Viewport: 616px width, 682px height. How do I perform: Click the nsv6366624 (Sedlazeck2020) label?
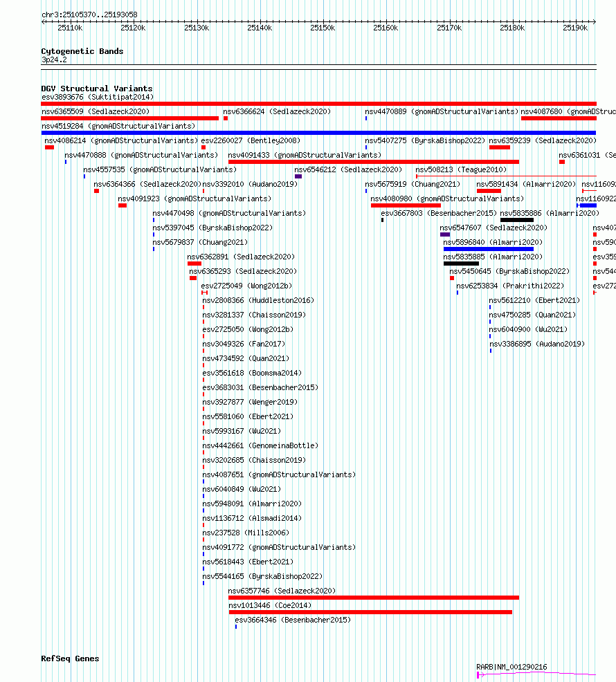[x=277, y=111]
